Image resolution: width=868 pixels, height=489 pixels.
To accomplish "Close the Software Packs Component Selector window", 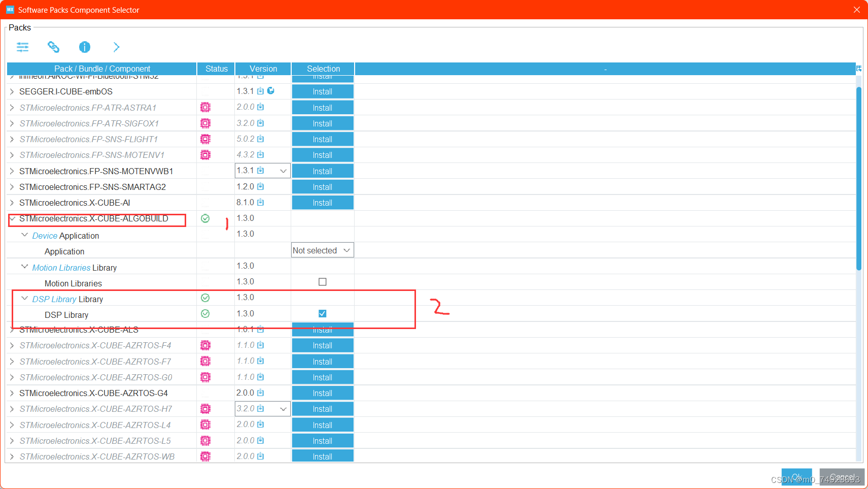I will tap(856, 10).
